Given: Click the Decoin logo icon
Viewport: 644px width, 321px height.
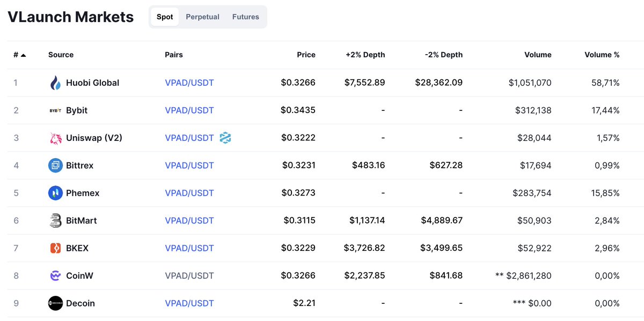Looking at the screenshot, I should tap(55, 303).
